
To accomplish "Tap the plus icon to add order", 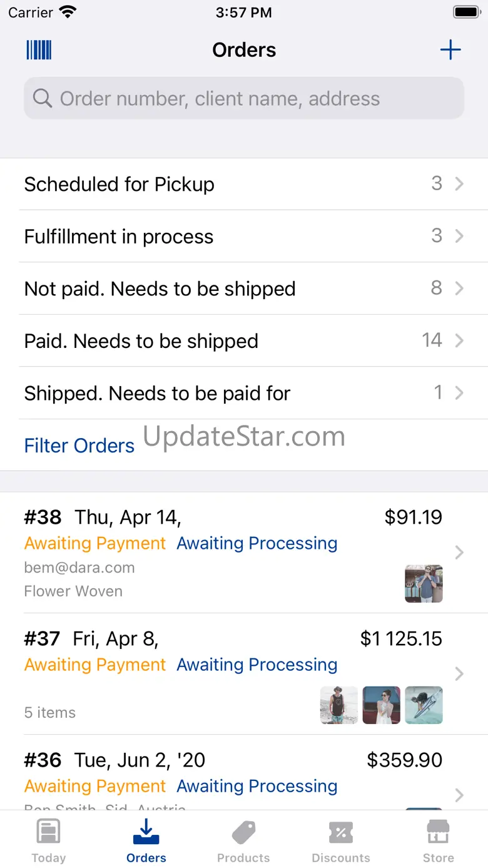I will tap(450, 50).
